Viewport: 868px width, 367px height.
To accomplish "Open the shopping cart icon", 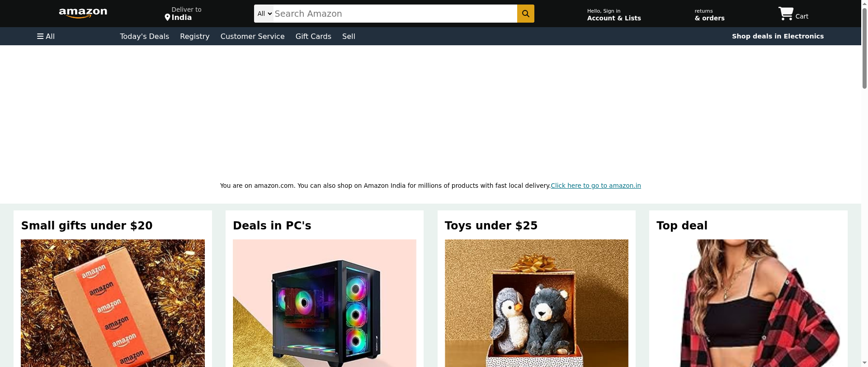I will 786,14.
